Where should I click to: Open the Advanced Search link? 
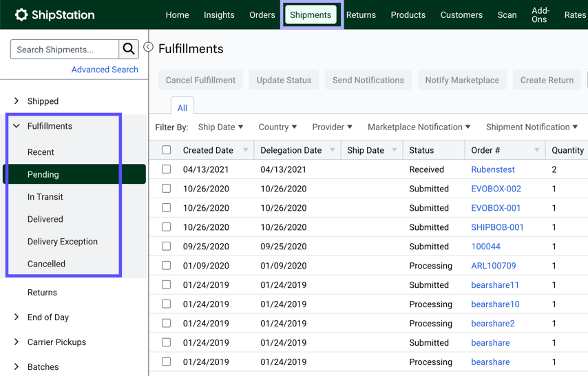pyautogui.click(x=105, y=70)
